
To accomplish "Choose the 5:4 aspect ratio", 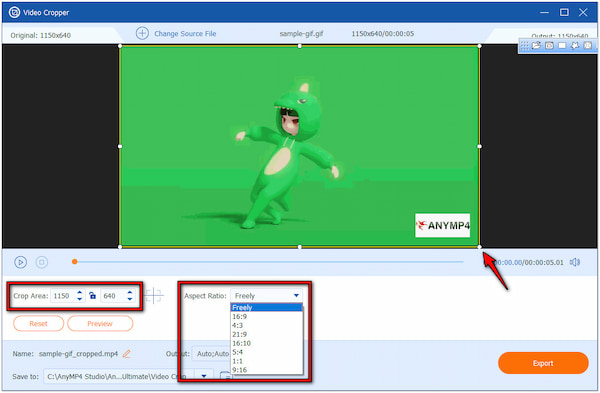I will pos(267,352).
